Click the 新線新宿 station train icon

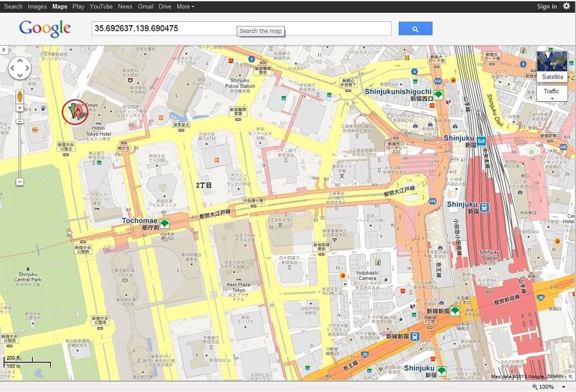(415, 336)
